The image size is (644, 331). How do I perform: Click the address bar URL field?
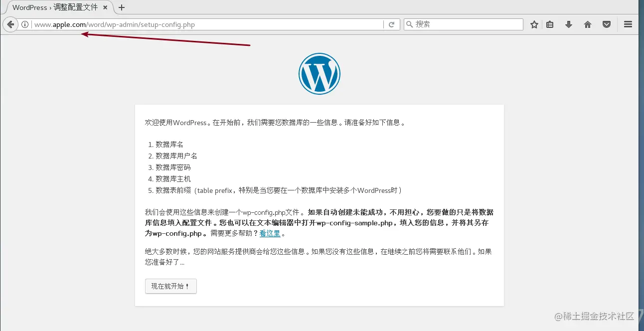click(x=208, y=24)
